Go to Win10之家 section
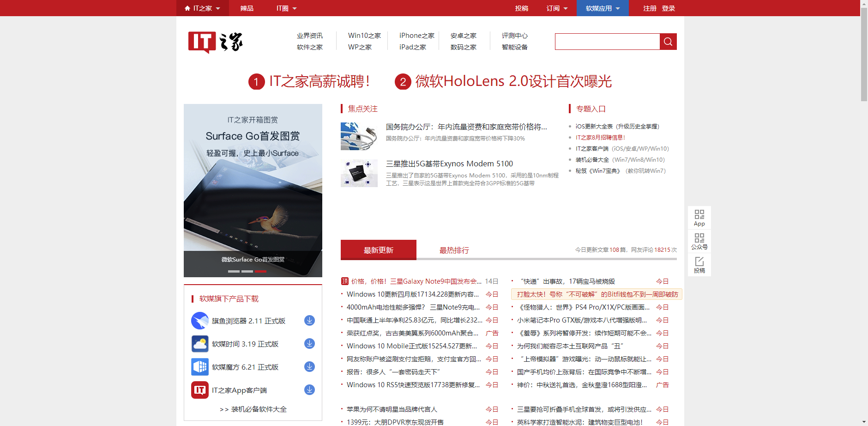868x426 pixels. [x=364, y=36]
